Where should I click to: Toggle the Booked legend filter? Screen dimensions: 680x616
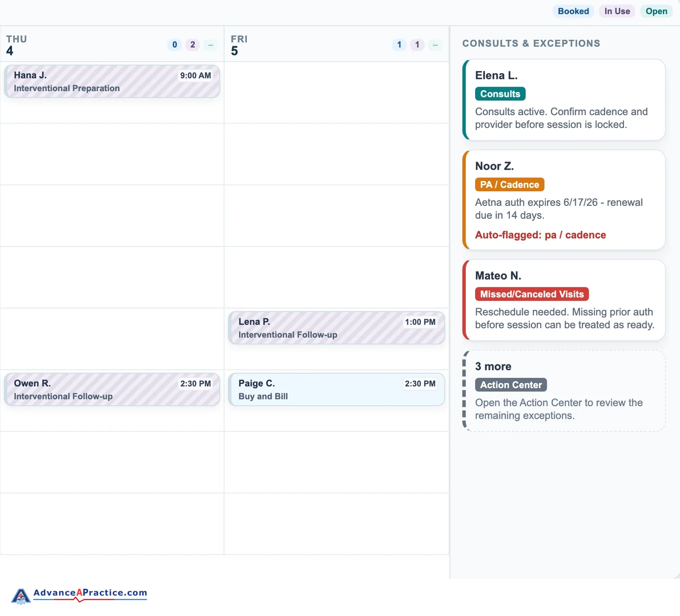point(573,11)
